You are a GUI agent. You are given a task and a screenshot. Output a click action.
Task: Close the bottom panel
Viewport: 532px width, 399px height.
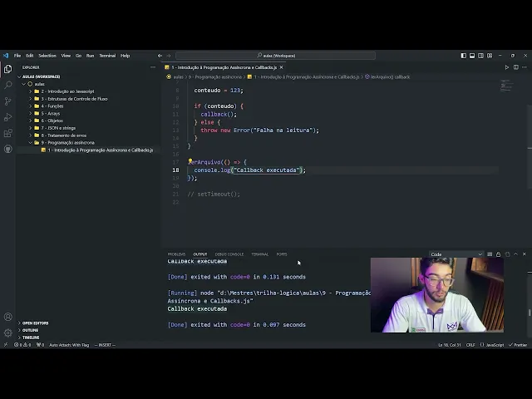(x=525, y=254)
